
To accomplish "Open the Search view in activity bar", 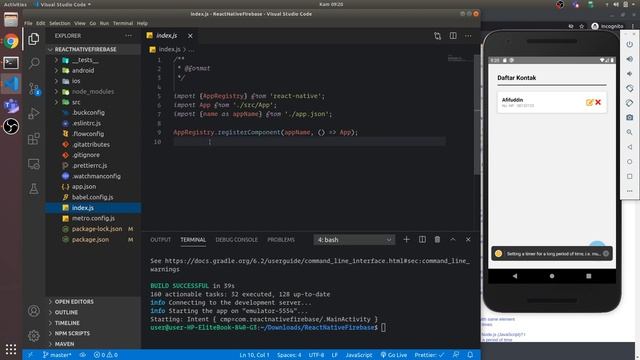I will click(34, 63).
